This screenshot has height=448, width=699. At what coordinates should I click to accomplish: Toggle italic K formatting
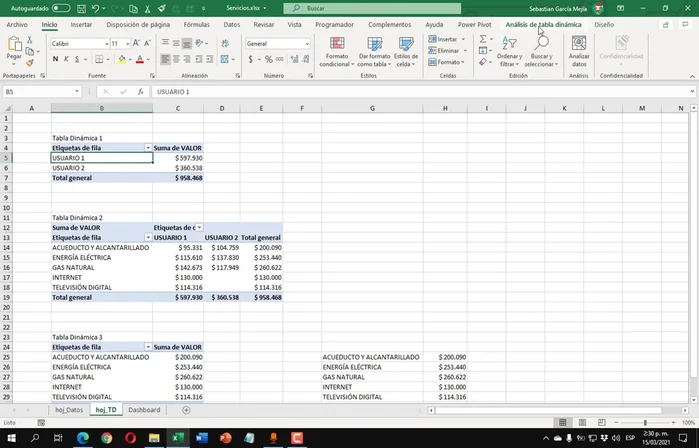[x=66, y=59]
